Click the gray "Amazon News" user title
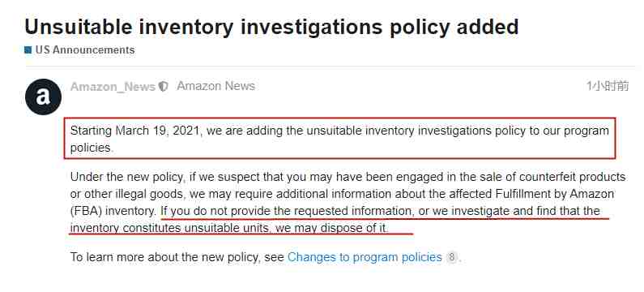This screenshot has width=644, height=292. [216, 86]
